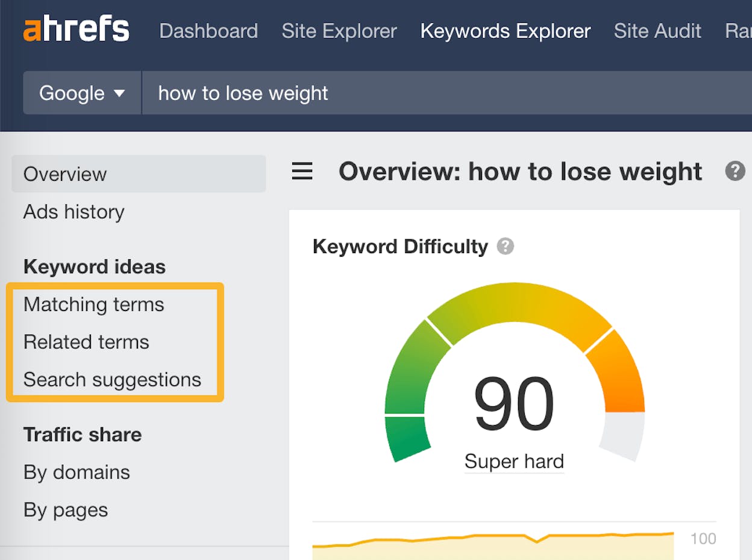752x560 pixels.
Task: Click the Traffic share section heading
Action: click(83, 435)
